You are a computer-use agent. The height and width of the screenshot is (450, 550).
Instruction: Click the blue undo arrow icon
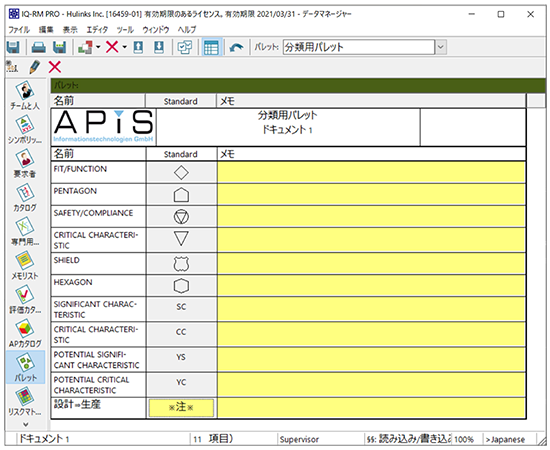coord(236,47)
